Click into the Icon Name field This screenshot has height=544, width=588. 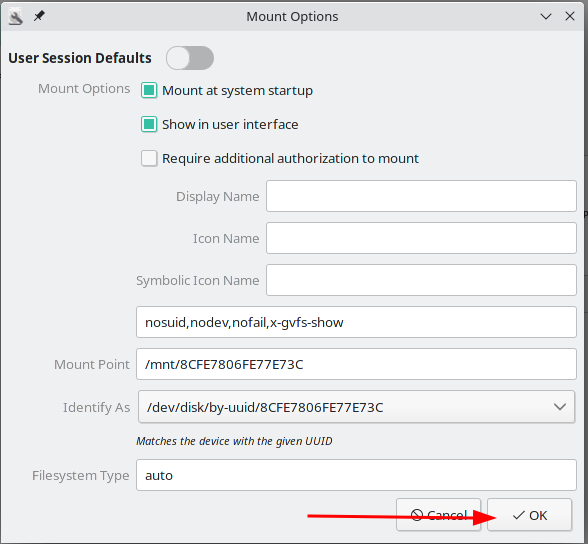[x=421, y=238]
